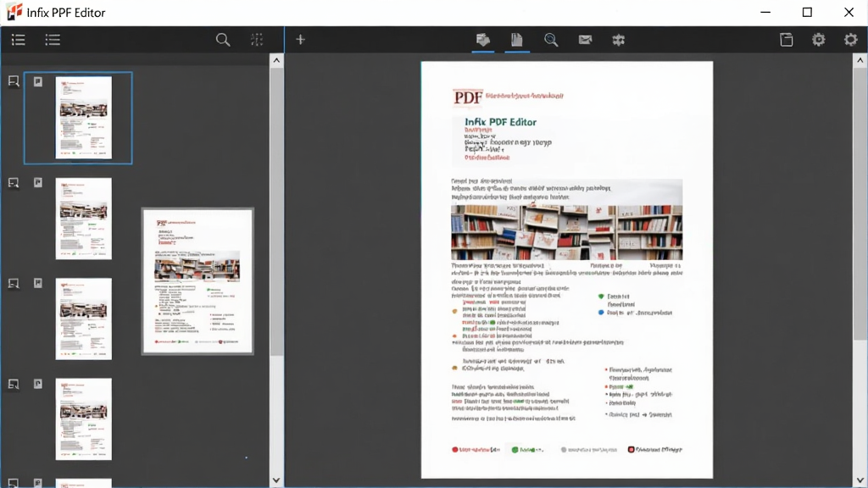868x488 pixels.
Task: Click the comment marker icon beside first thumbnail
Action: [14, 82]
